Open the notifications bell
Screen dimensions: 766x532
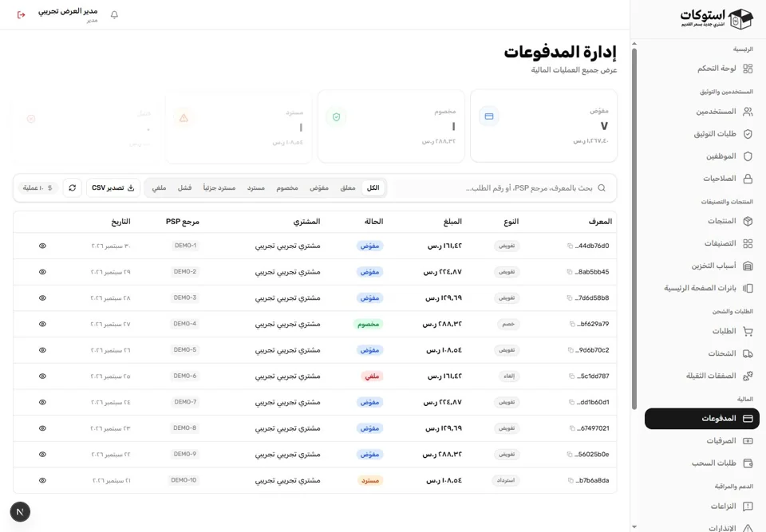(x=114, y=14)
